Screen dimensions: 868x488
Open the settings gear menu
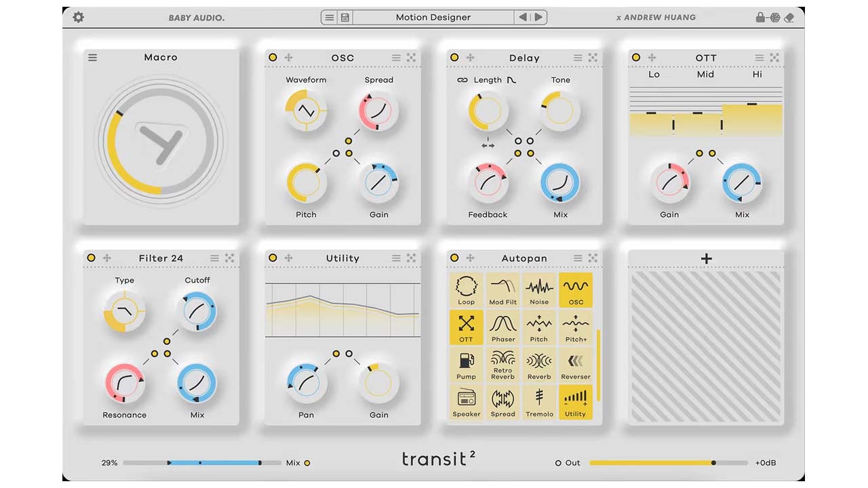click(78, 17)
